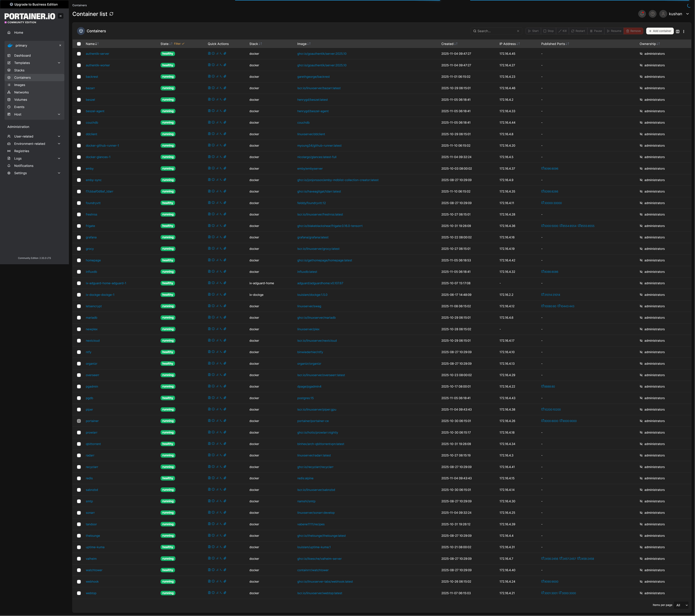This screenshot has height=616, width=695.
Task: Open the inspect quick action for backrest
Action: coord(213,77)
